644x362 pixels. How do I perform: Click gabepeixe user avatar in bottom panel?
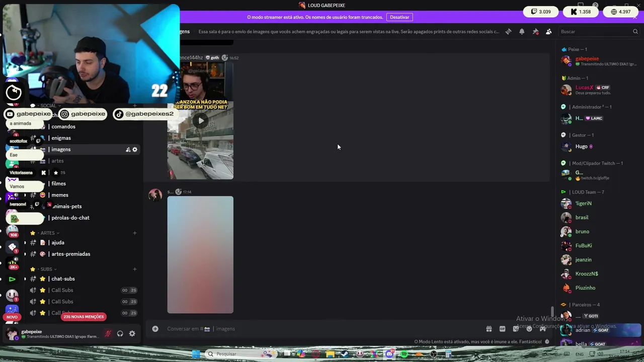pyautogui.click(x=12, y=334)
